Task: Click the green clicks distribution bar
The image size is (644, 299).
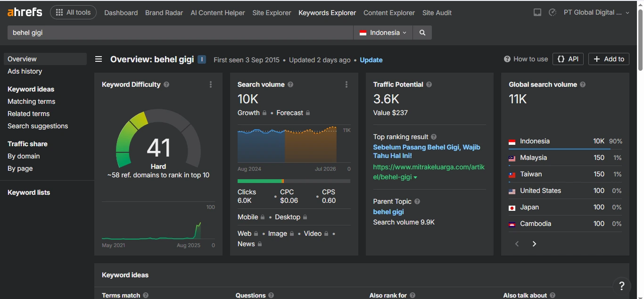Action: click(x=259, y=180)
